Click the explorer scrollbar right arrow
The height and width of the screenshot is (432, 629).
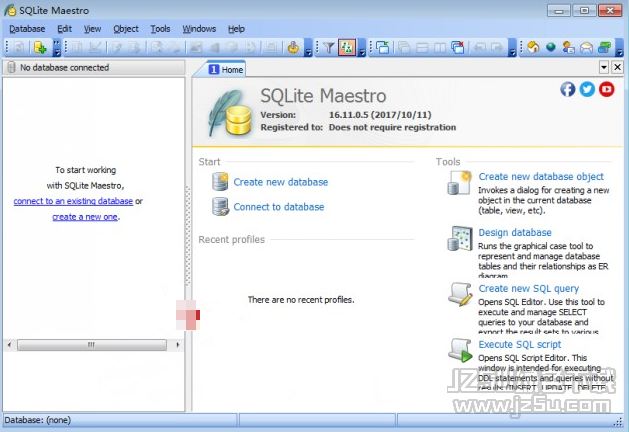click(178, 345)
